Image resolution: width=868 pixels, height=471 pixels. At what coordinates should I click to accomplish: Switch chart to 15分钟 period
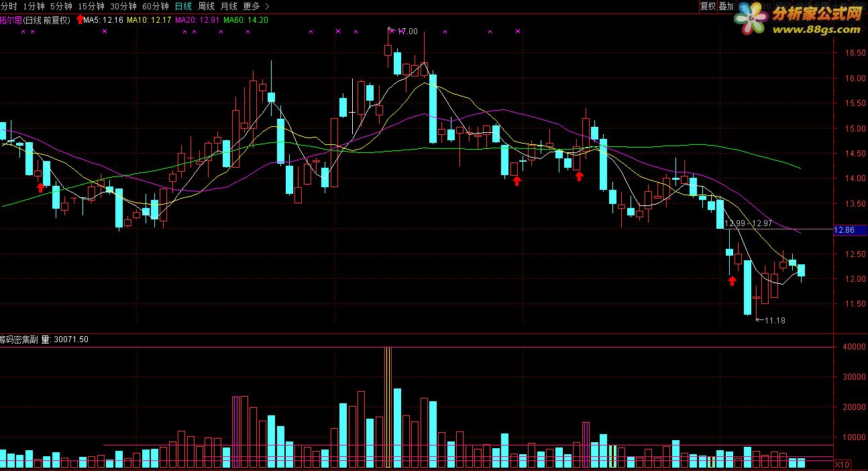(91, 6)
